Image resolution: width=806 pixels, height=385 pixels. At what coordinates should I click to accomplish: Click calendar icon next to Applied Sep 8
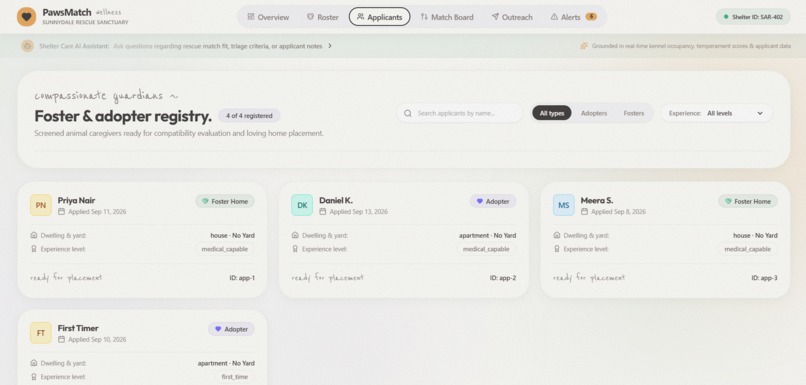(x=584, y=211)
